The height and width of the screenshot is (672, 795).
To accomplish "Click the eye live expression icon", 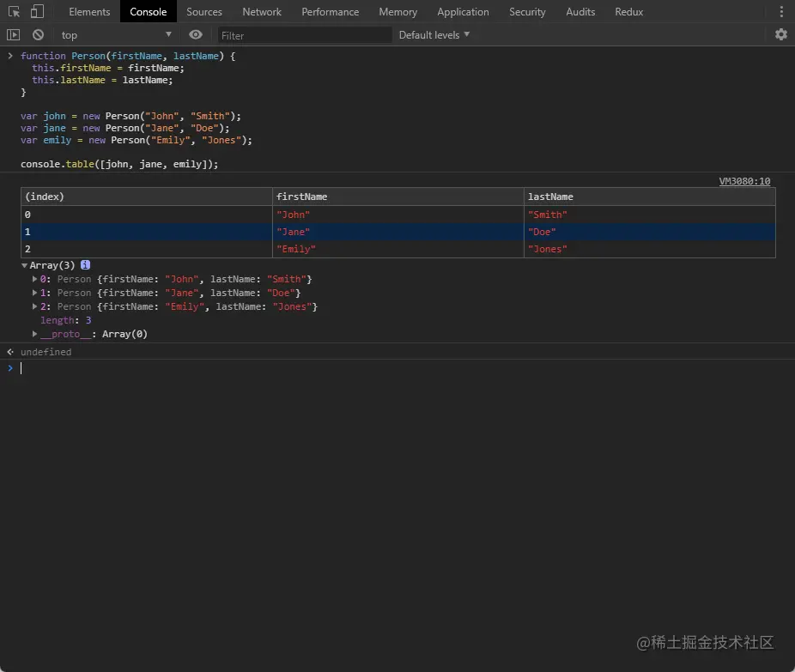I will coord(196,35).
